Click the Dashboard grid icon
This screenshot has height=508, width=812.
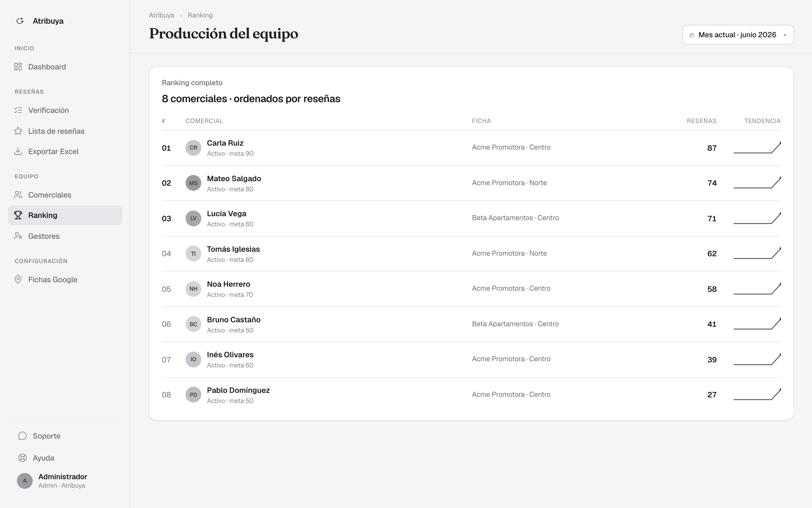pyautogui.click(x=18, y=67)
